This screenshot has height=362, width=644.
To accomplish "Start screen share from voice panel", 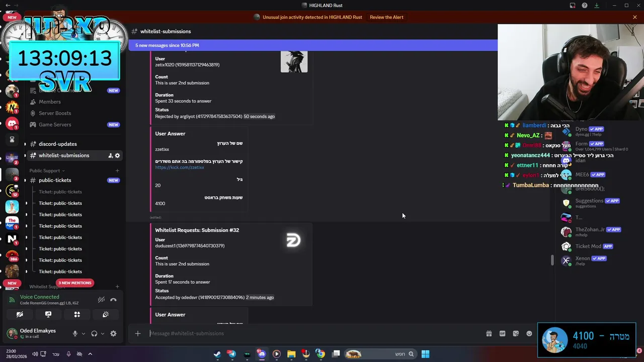I will [48, 314].
